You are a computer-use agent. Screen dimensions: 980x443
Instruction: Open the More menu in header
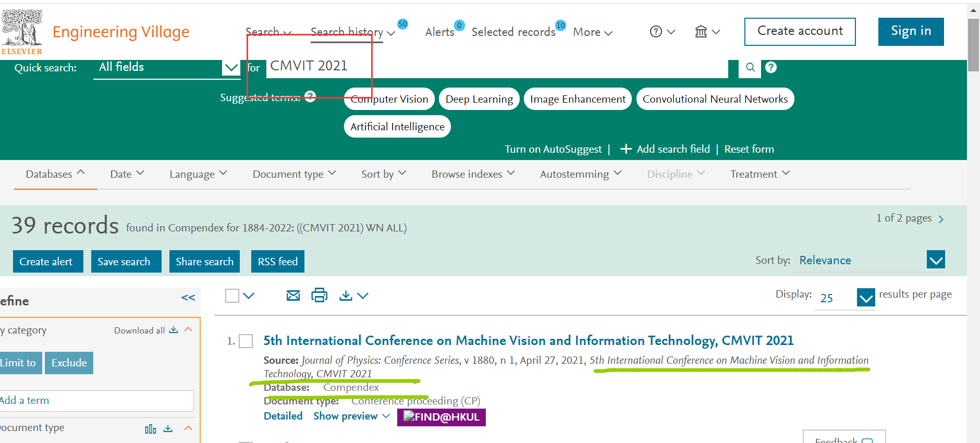593,32
